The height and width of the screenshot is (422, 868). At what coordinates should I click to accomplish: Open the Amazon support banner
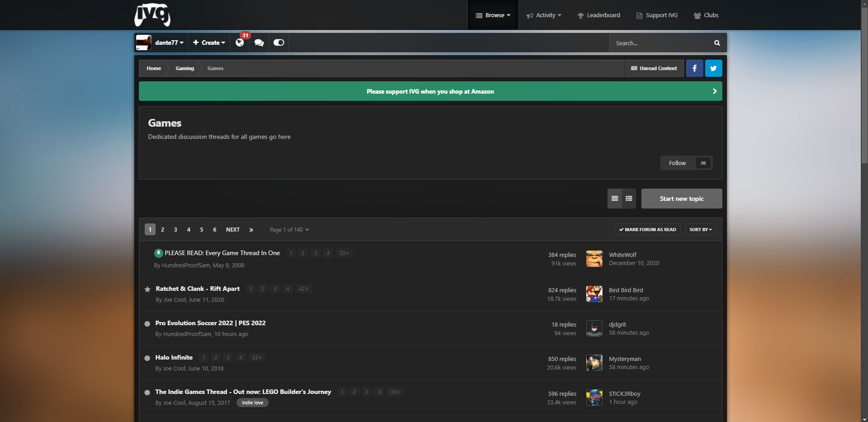pyautogui.click(x=430, y=91)
